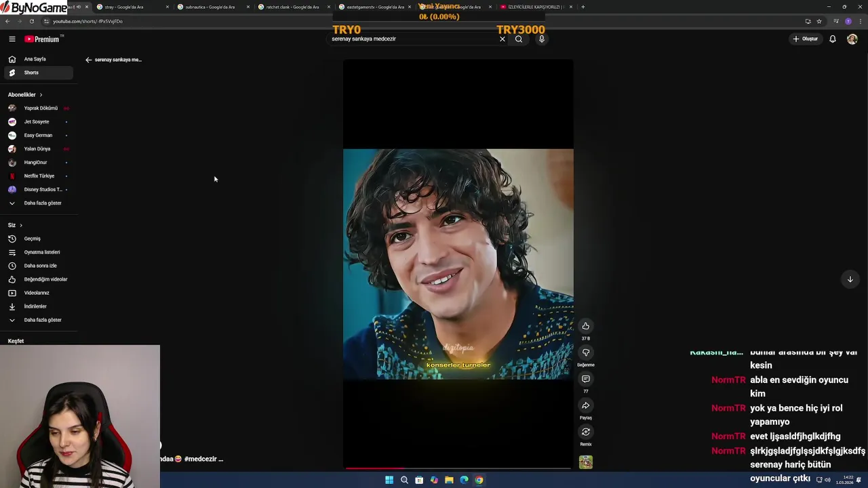The width and height of the screenshot is (868, 488).
Task: Remix this short
Action: (x=586, y=432)
